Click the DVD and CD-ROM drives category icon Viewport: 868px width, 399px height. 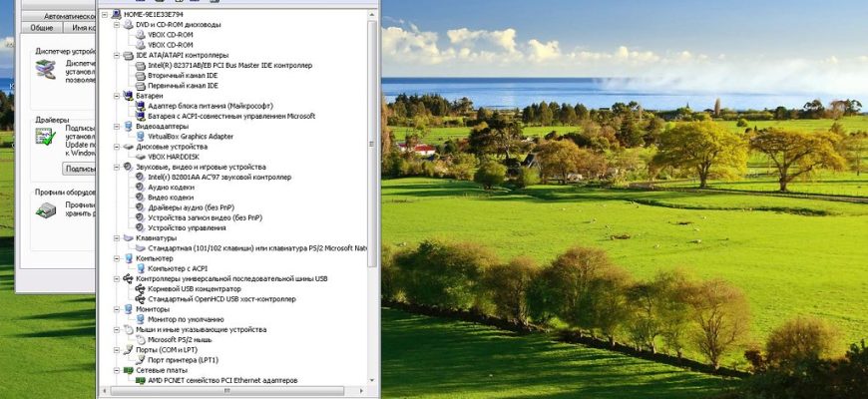click(128, 24)
